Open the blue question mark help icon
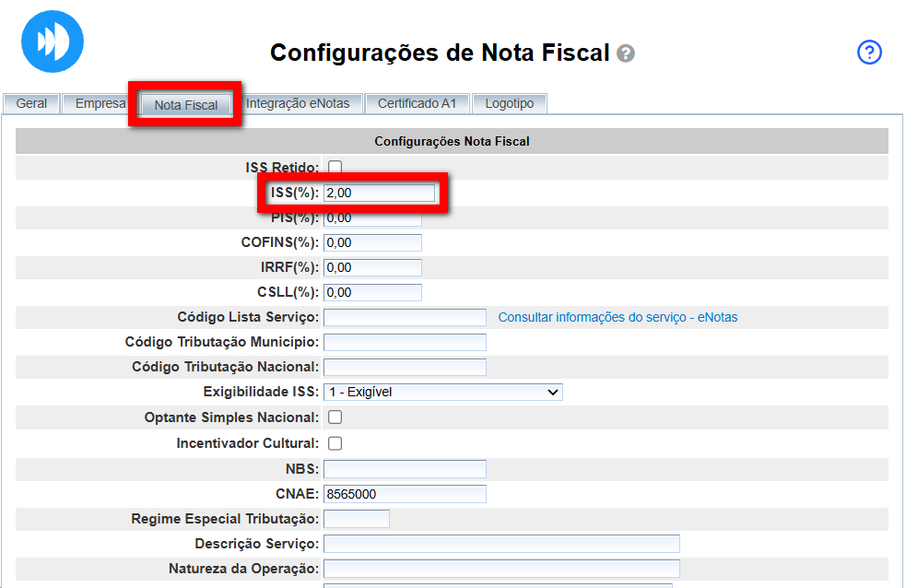Screen dimensions: 906x588 coord(869,53)
